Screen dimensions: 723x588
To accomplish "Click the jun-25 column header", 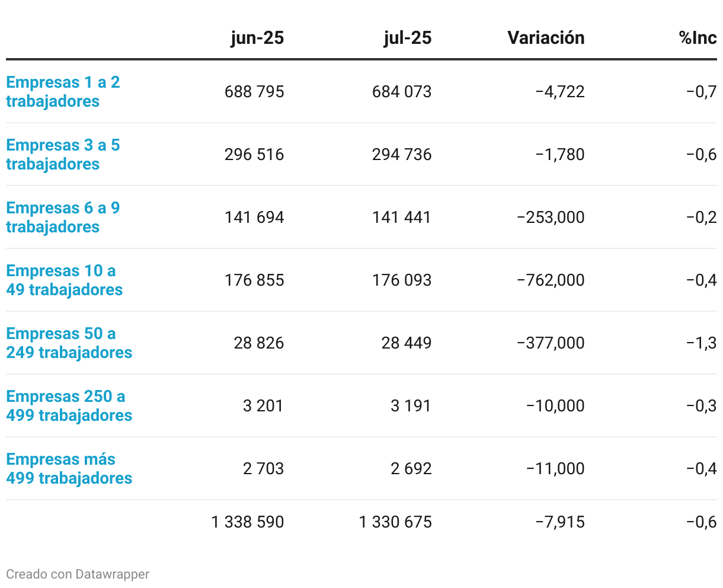I will (257, 38).
